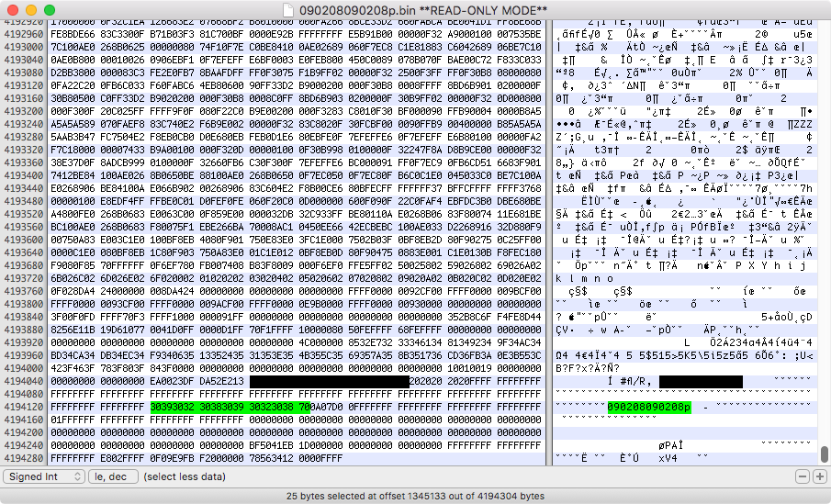Click the '(select less data)' inspector value
Screen dimensions: 831x504
[x=185, y=476]
